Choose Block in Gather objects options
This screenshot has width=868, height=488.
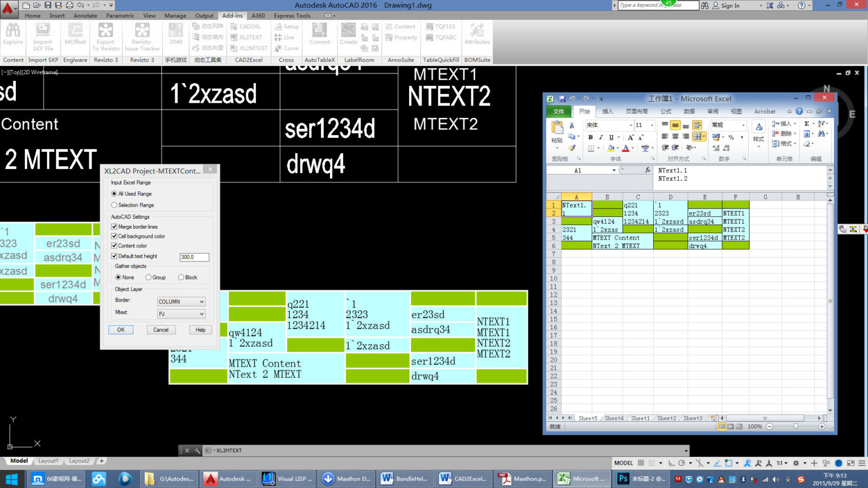click(180, 277)
